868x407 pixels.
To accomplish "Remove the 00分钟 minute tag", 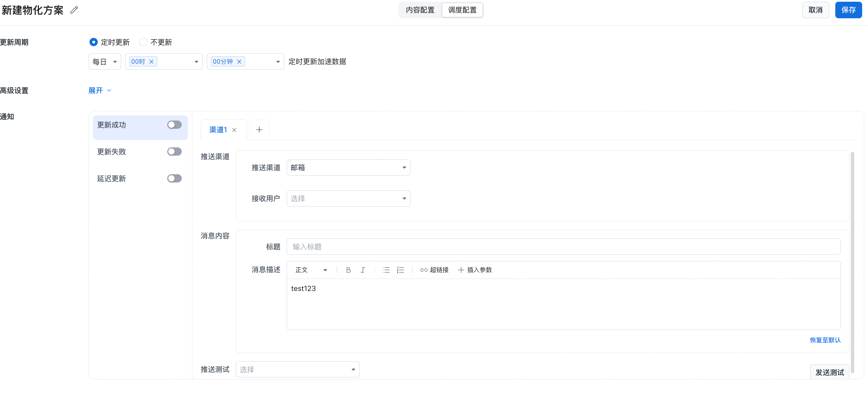I will 239,62.
